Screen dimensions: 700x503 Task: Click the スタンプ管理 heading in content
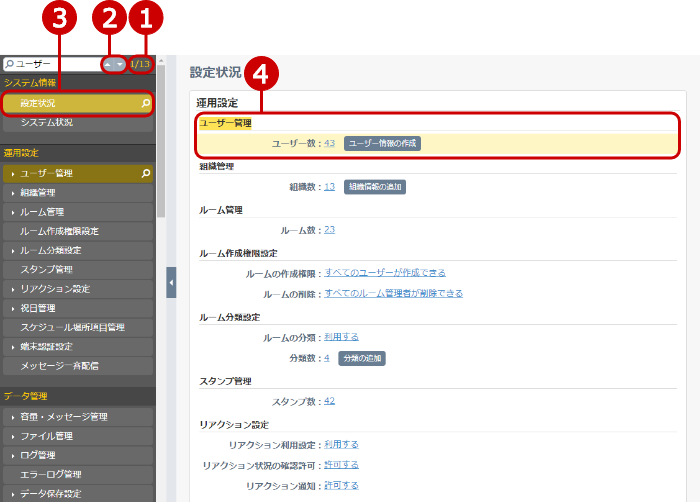click(225, 381)
